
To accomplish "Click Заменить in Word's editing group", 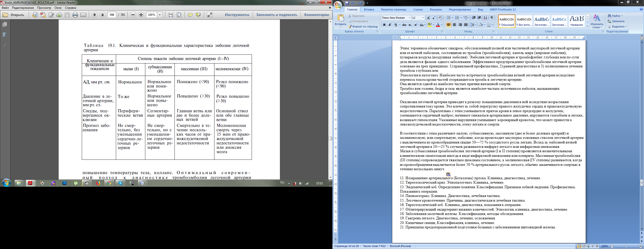I will (x=616, y=21).
